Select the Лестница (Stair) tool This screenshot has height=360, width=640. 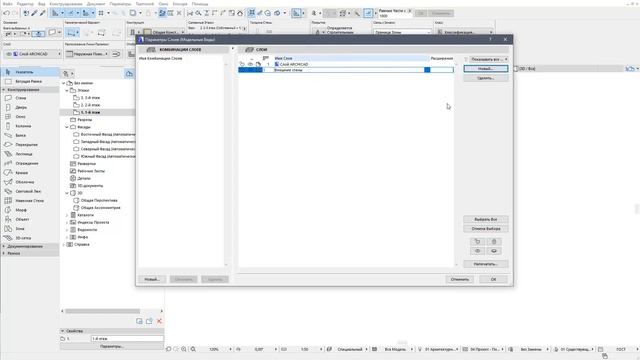(30, 154)
